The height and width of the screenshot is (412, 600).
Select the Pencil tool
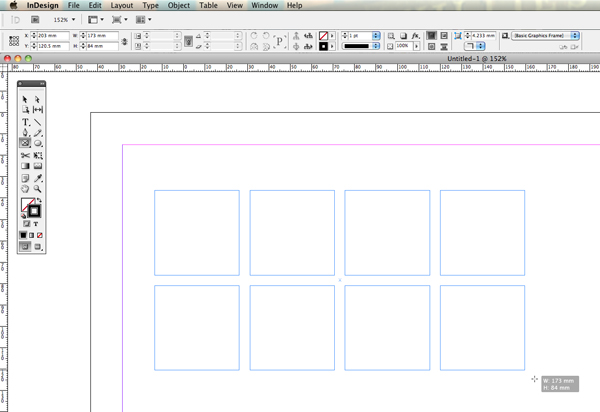point(38,133)
